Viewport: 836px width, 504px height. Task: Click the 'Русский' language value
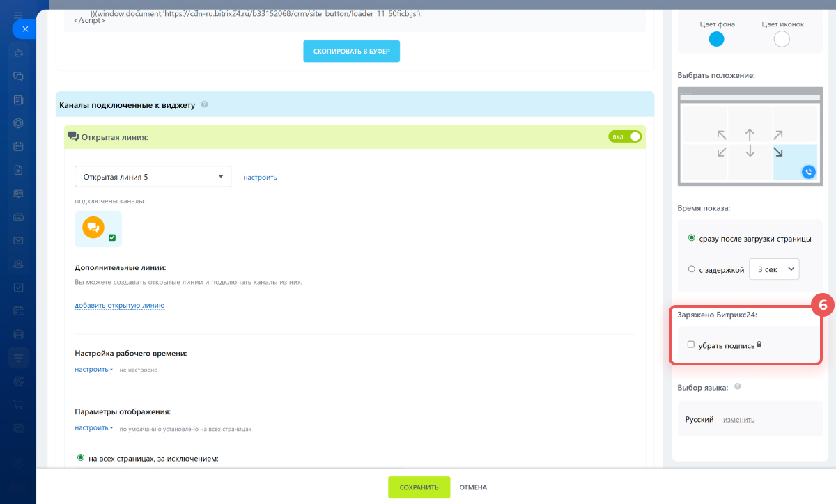tap(699, 420)
